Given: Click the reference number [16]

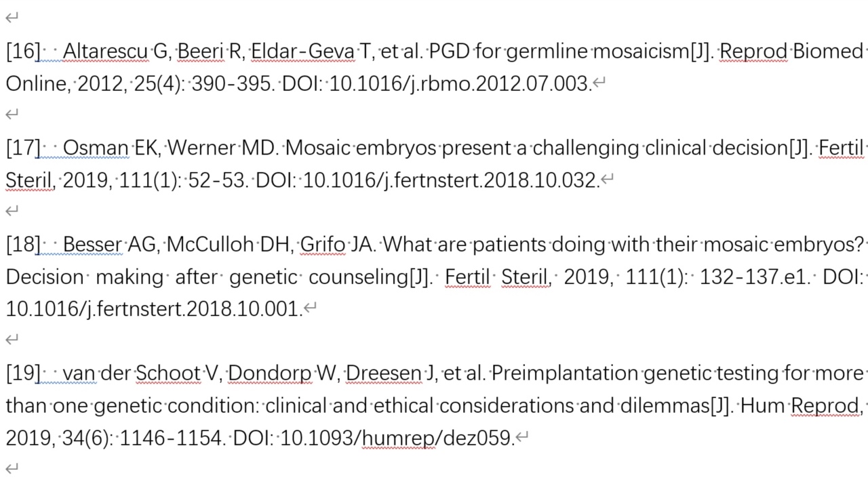Looking at the screenshot, I should coord(23,52).
